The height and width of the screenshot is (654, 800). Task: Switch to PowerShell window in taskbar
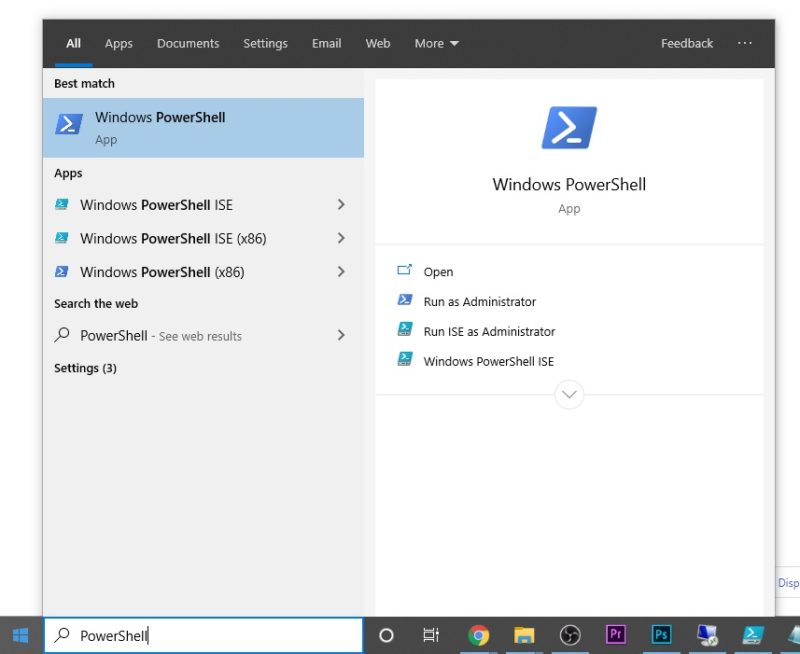click(x=753, y=635)
